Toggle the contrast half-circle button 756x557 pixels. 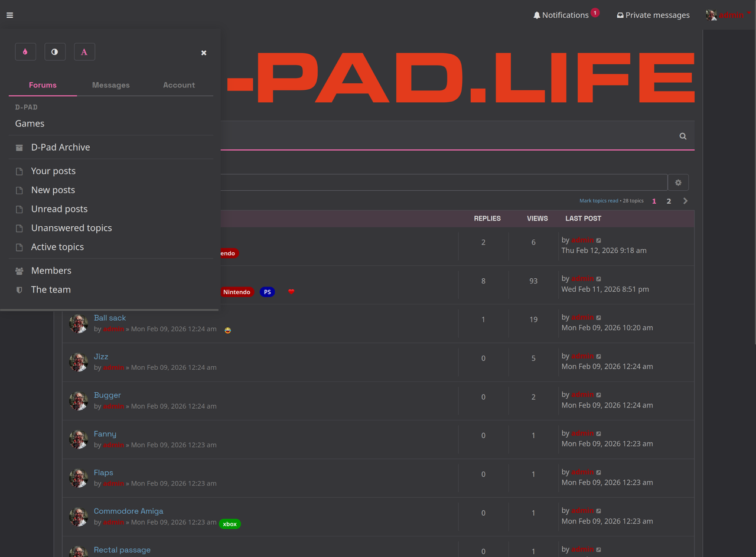point(55,52)
